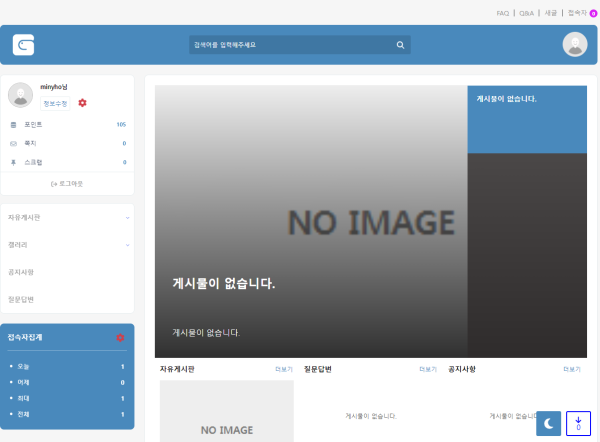Click 더보기 next to 자유게시판
This screenshot has width=600, height=442.
tap(284, 369)
